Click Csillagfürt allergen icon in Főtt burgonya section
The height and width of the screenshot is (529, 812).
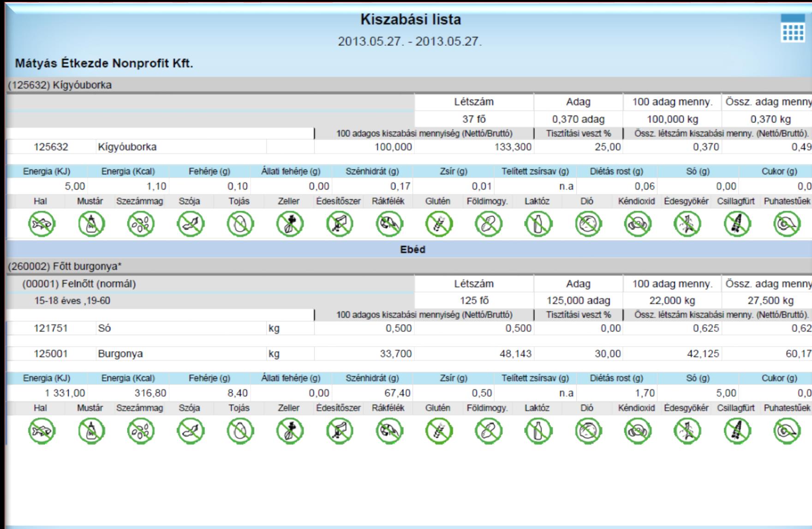click(737, 431)
